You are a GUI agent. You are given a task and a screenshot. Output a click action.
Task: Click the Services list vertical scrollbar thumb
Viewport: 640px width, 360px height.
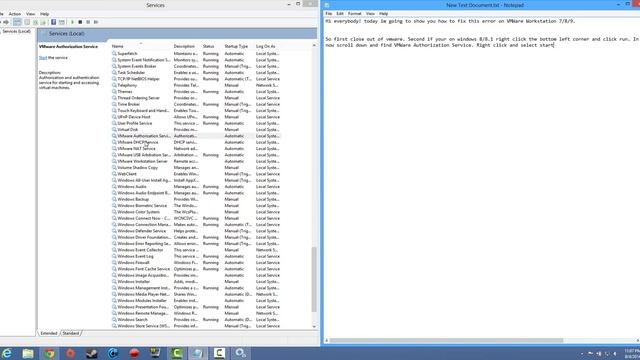pyautogui.click(x=314, y=279)
